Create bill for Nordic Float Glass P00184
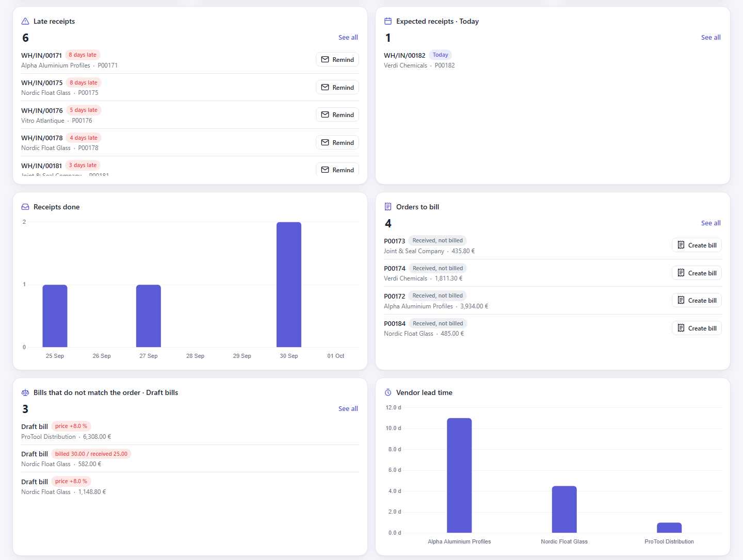 (x=697, y=328)
